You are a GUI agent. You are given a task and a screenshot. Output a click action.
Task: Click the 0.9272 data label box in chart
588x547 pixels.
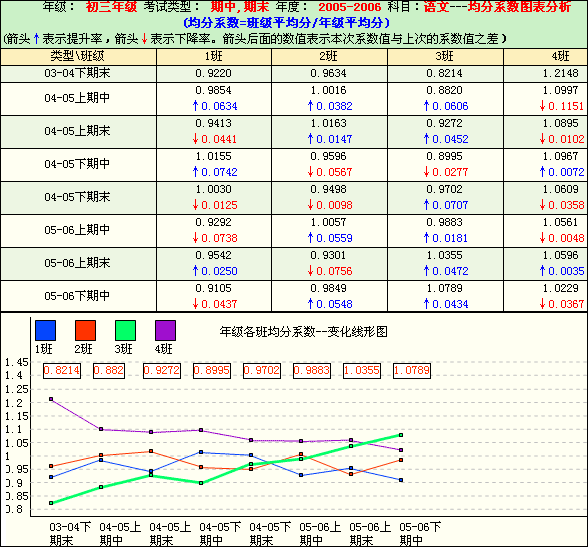[162, 371]
